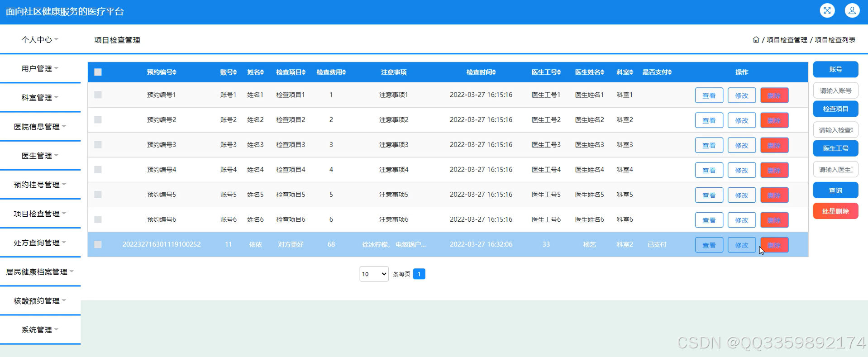The image size is (868, 357).
Task: Click the 检查项目 filter label button
Action: pos(835,109)
